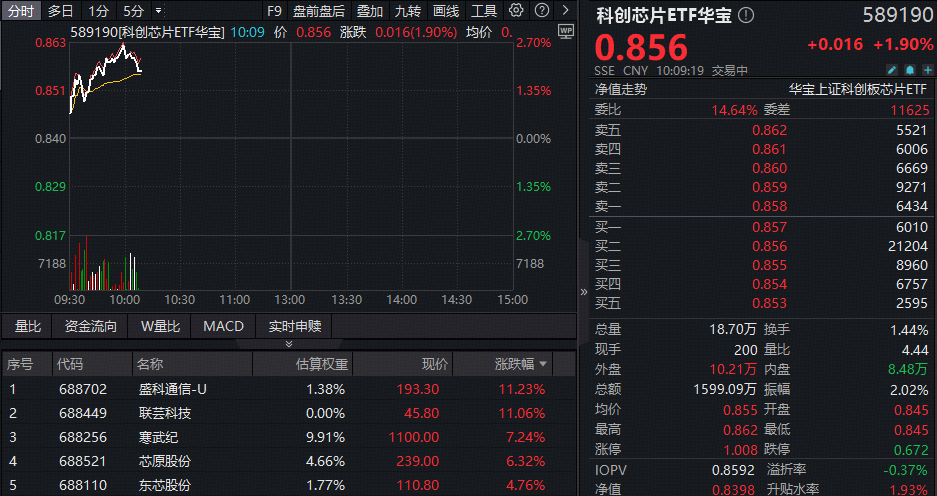Open chart settings gear icon
Viewport: 937px width, 496px height.
[x=516, y=11]
